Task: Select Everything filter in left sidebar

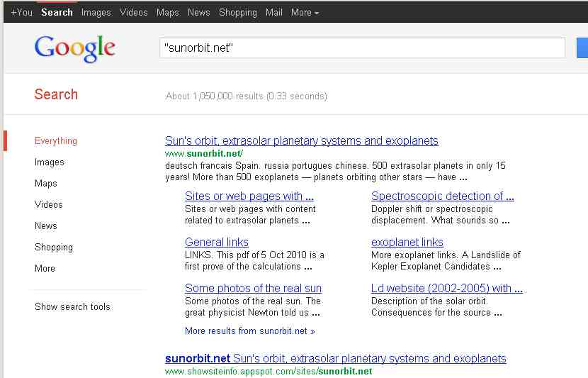Action: (x=56, y=140)
